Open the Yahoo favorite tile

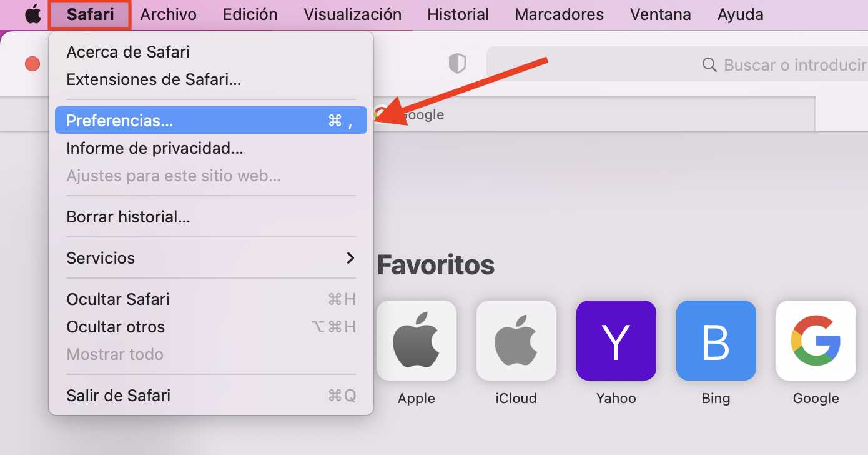[x=616, y=341]
